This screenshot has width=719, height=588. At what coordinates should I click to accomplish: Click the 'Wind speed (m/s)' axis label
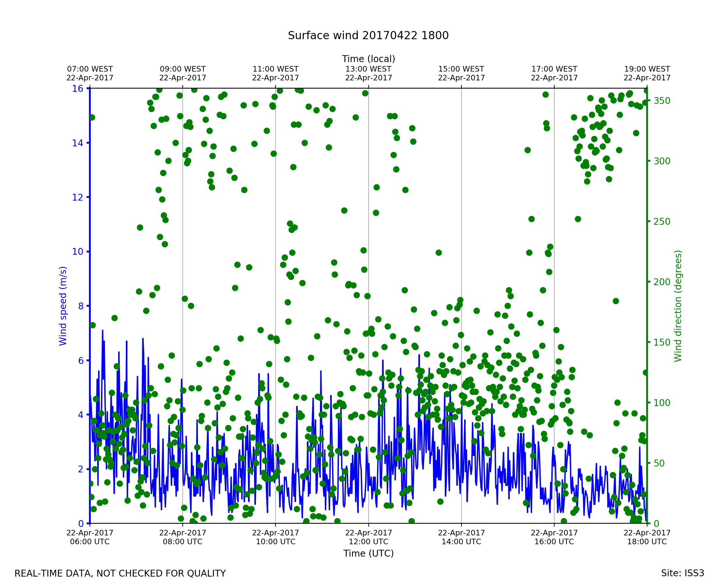[63, 306]
